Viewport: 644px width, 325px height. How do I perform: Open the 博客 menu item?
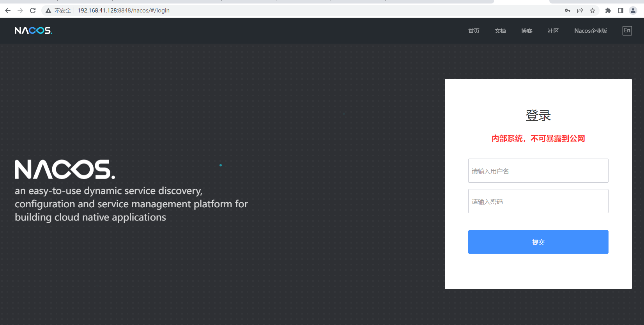527,31
